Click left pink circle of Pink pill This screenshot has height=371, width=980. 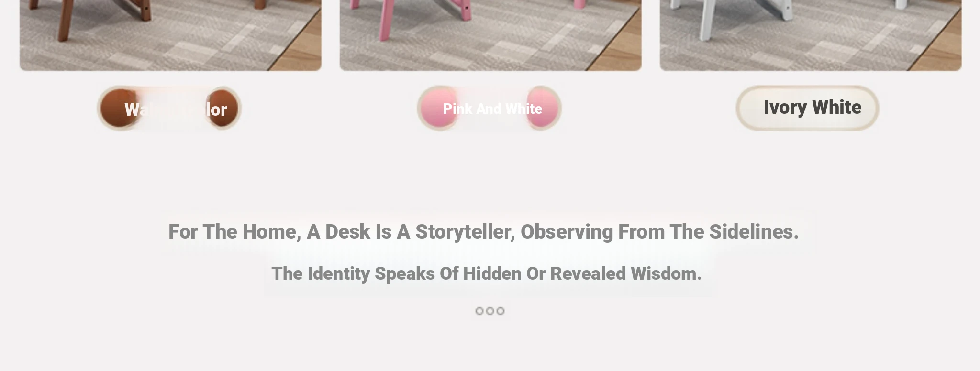point(437,109)
